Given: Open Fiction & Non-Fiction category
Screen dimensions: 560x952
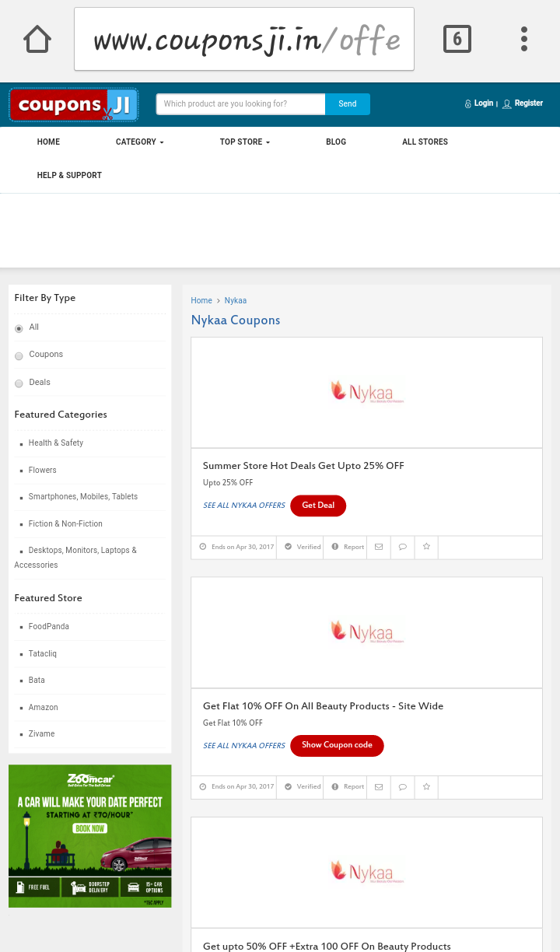Looking at the screenshot, I should [65, 524].
